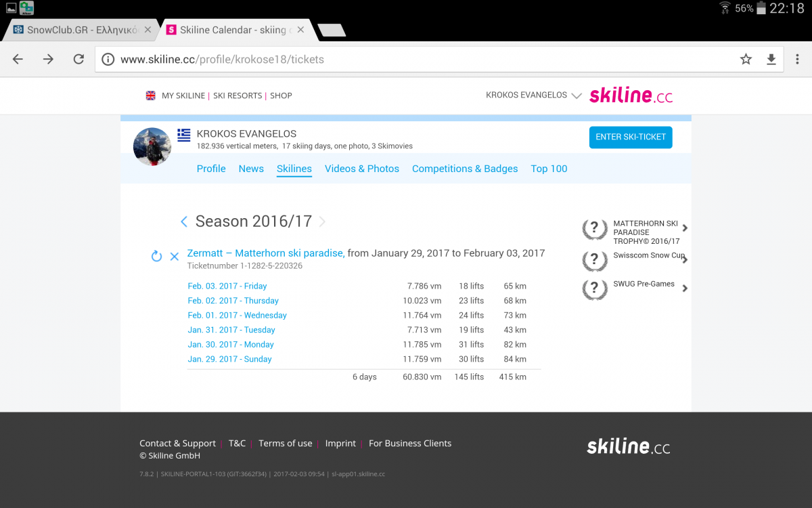Open the Videos & Photos tab
The height and width of the screenshot is (508, 812).
tap(362, 169)
